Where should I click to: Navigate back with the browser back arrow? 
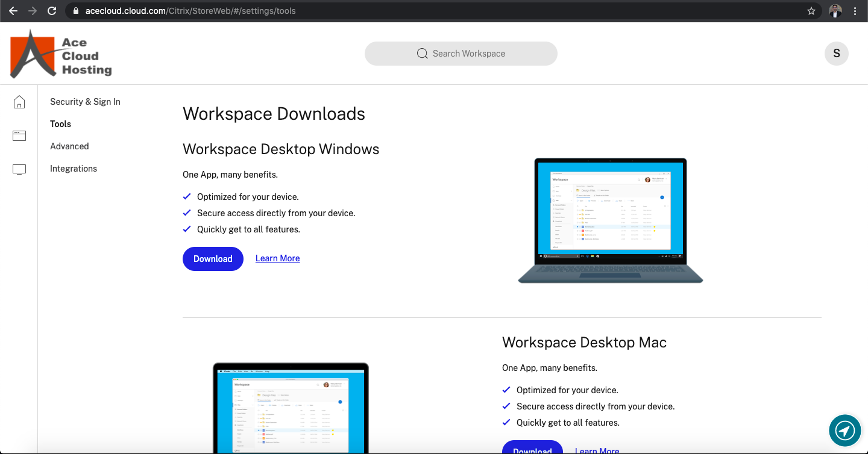tap(13, 10)
